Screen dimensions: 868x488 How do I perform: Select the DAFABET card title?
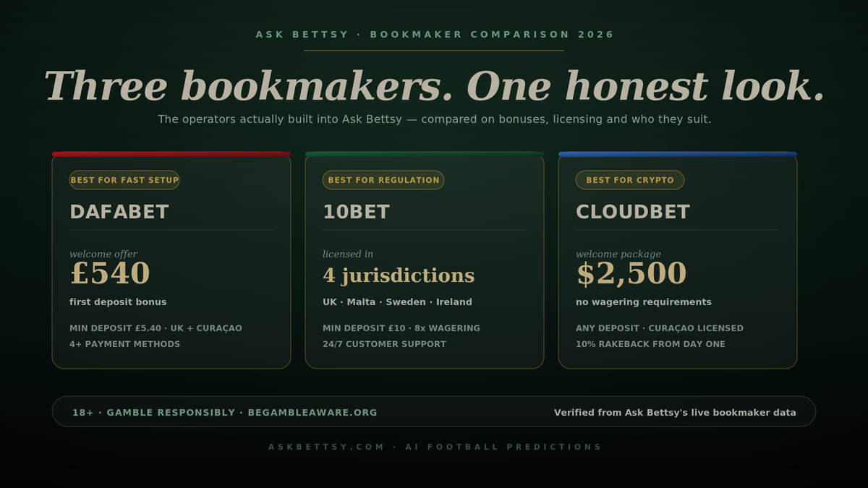tap(119, 212)
